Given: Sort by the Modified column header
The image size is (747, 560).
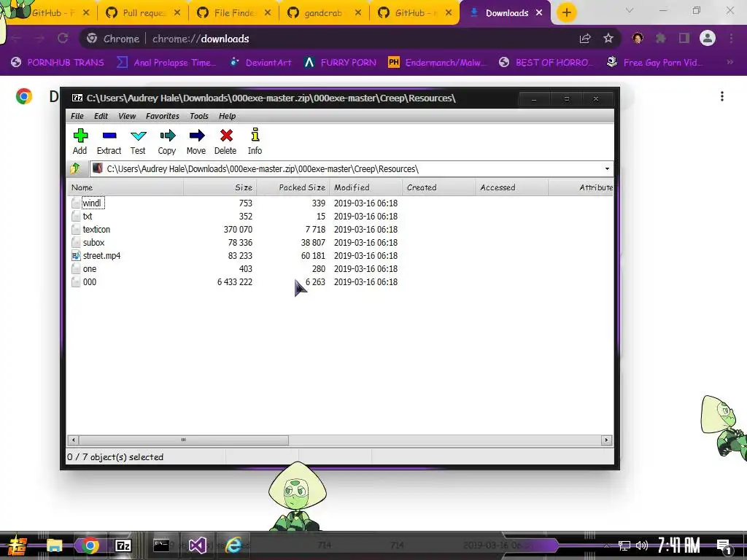Looking at the screenshot, I should tap(366, 187).
